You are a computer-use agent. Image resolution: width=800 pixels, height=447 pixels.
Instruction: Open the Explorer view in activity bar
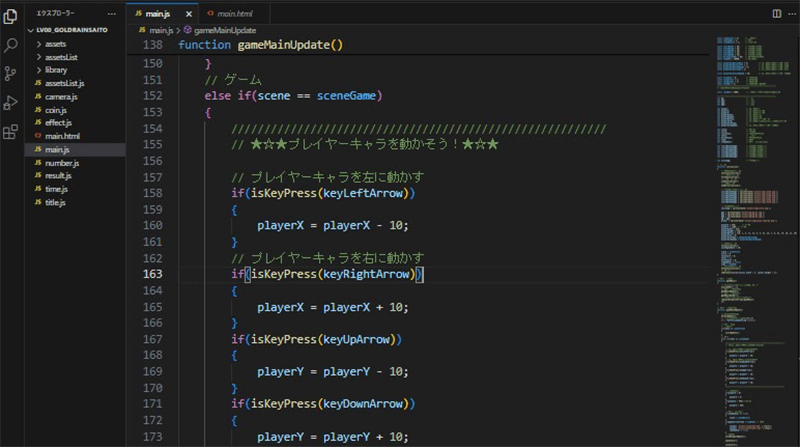pyautogui.click(x=12, y=16)
